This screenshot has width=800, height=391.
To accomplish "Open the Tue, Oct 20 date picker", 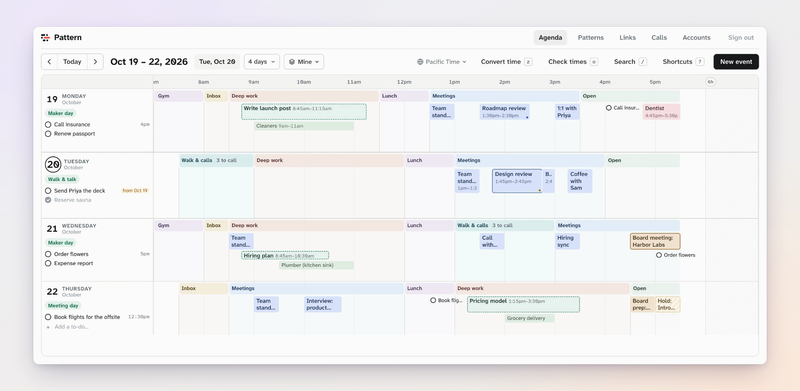I will tap(217, 62).
